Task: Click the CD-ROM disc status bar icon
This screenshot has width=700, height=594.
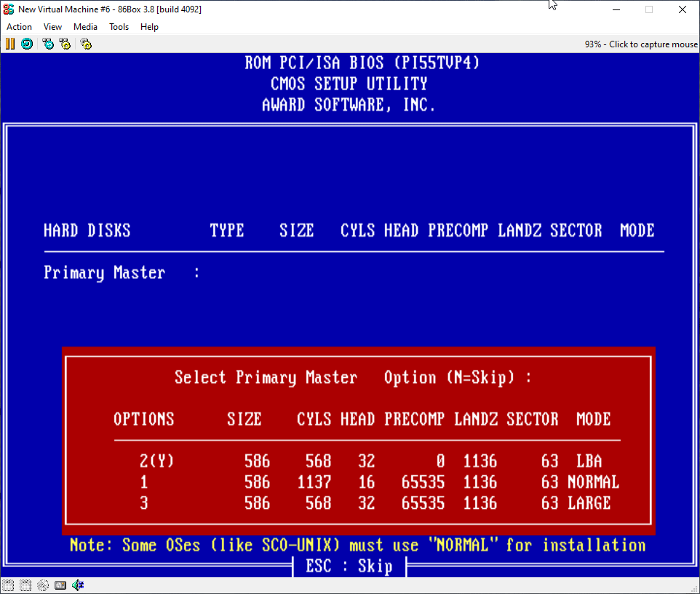Action: (x=43, y=585)
